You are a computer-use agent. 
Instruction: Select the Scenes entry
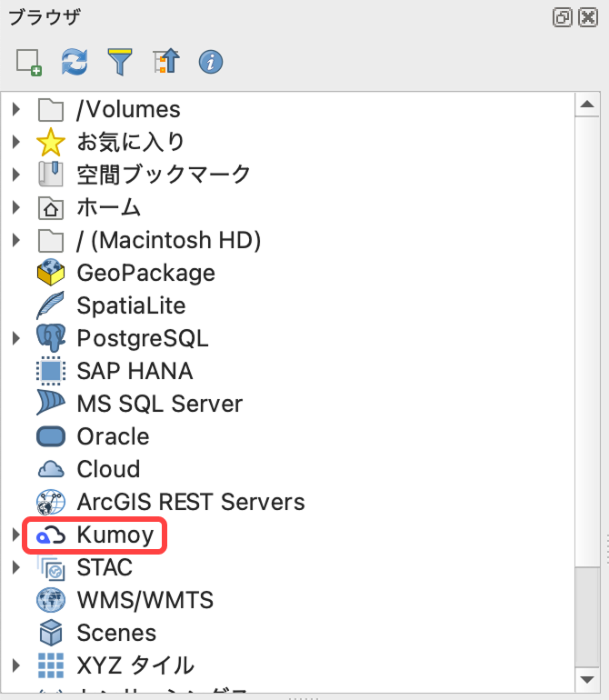[x=116, y=633]
